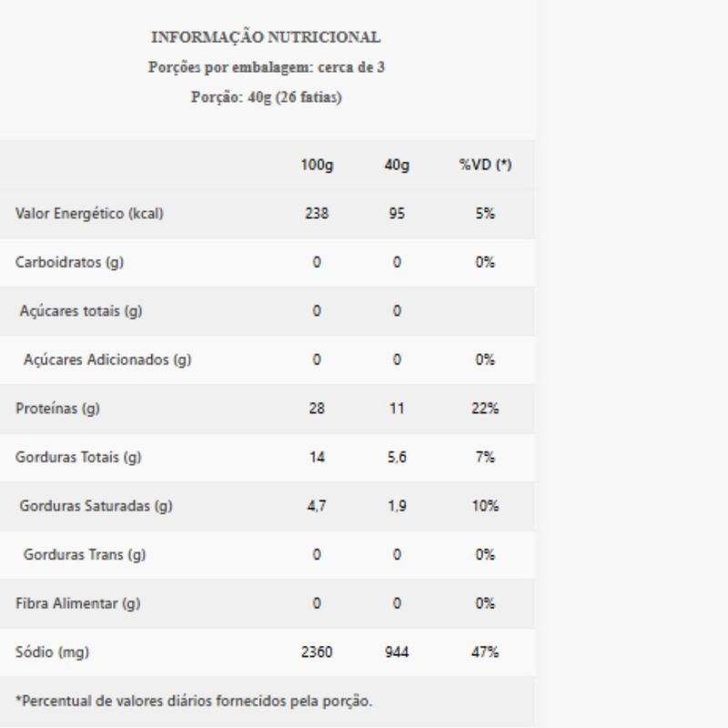
Task: Click the Proteínas (g) row label
Action: (57, 409)
